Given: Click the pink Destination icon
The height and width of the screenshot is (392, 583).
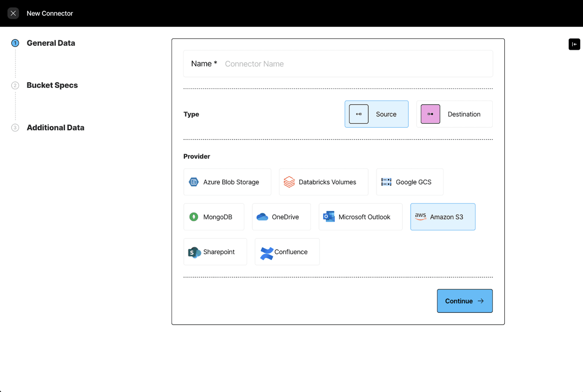Looking at the screenshot, I should [x=430, y=114].
